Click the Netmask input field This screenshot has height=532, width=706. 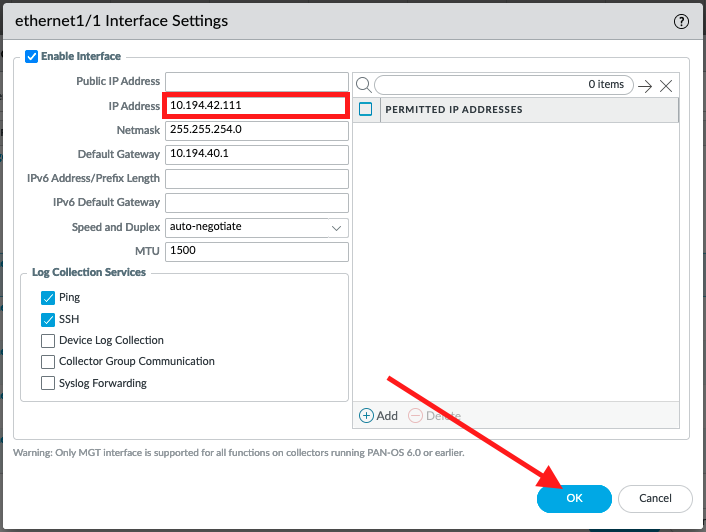(257, 130)
